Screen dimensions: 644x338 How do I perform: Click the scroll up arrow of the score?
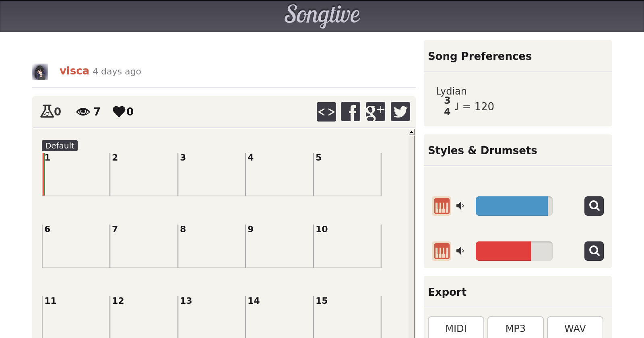411,132
